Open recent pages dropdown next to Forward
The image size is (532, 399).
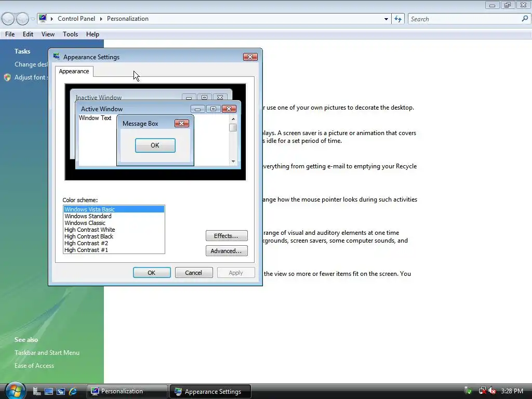coord(33,19)
